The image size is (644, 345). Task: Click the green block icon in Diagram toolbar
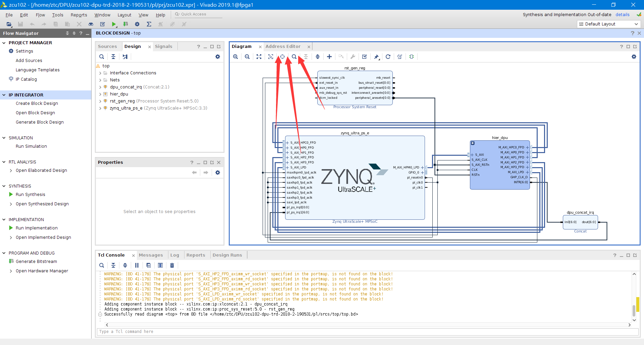click(412, 57)
